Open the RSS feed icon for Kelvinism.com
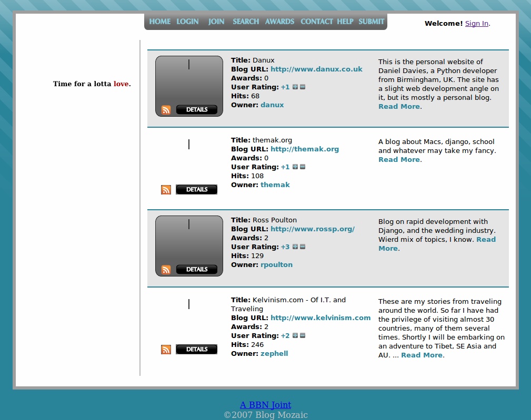The width and height of the screenshot is (531, 420). coord(166,350)
